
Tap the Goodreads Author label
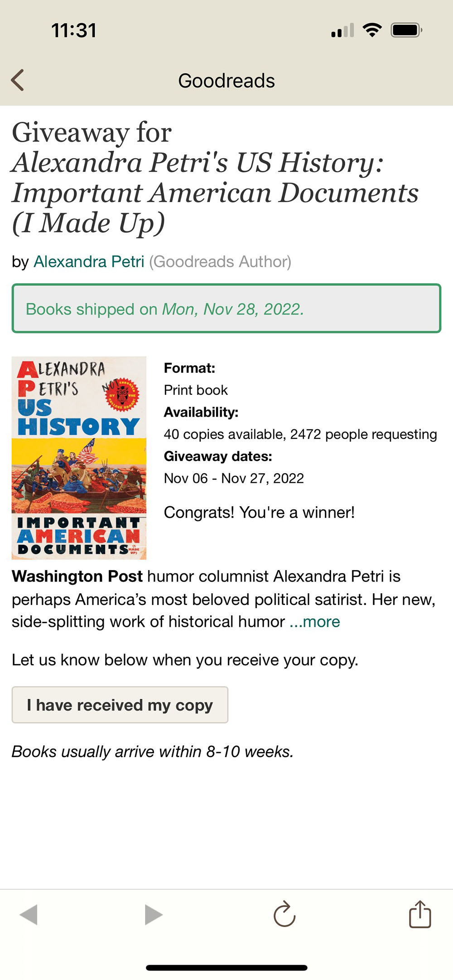[220, 262]
